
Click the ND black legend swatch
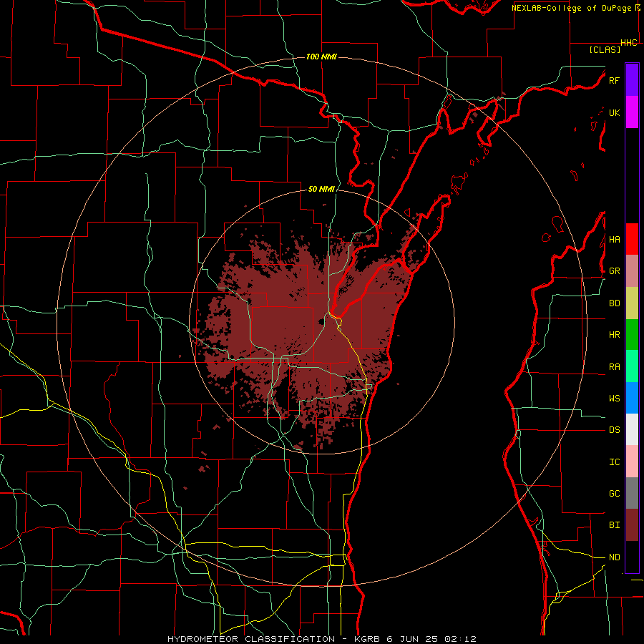(632, 557)
